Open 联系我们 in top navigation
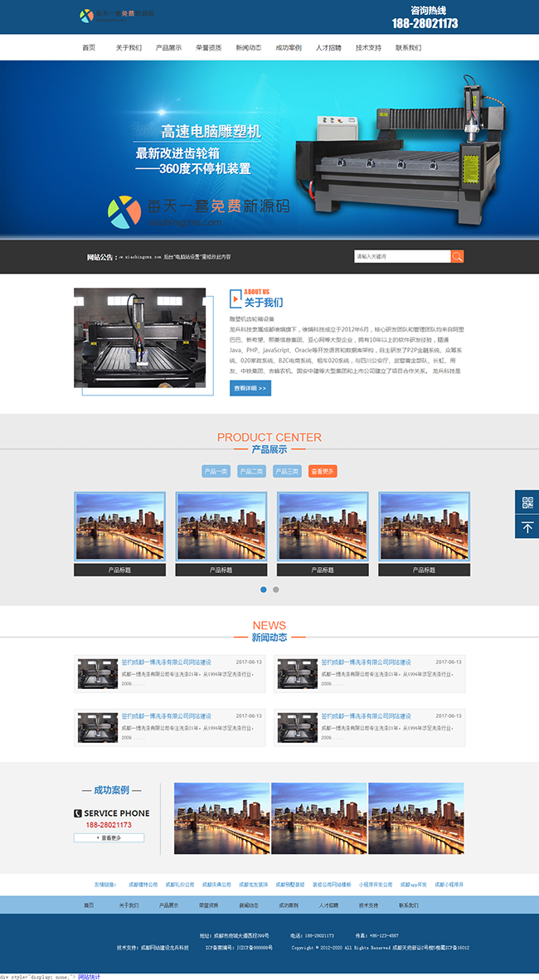This screenshot has width=539, height=980. [x=409, y=47]
